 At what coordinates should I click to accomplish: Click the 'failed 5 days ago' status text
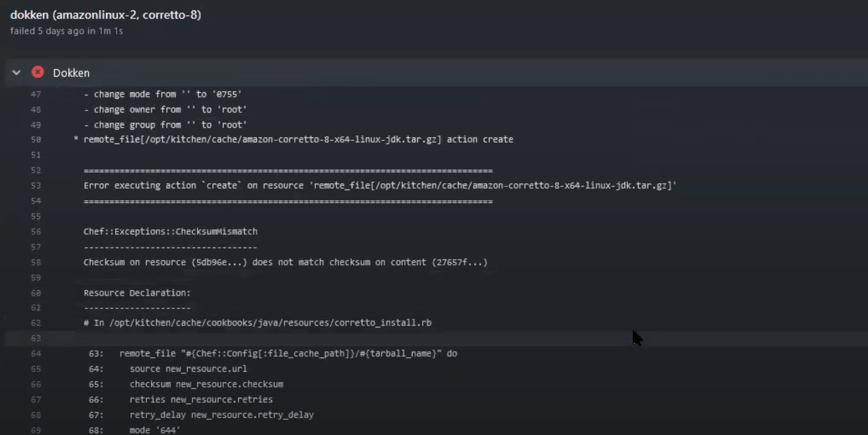click(66, 31)
